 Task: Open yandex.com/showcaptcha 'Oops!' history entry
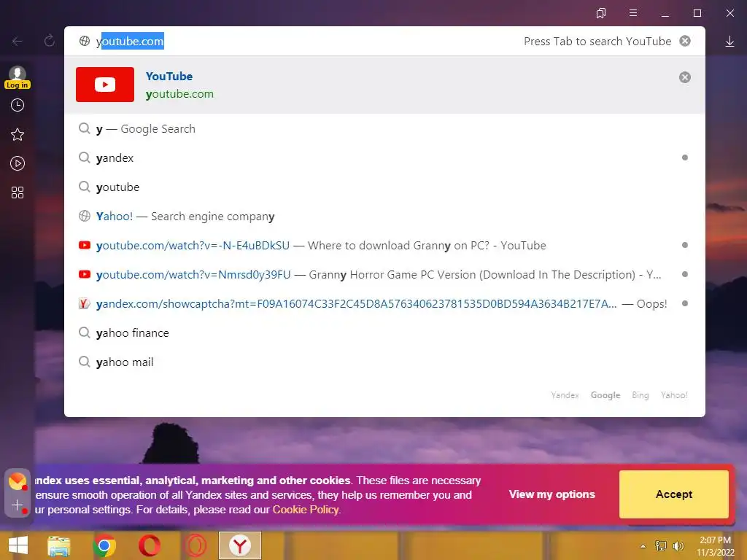384,304
